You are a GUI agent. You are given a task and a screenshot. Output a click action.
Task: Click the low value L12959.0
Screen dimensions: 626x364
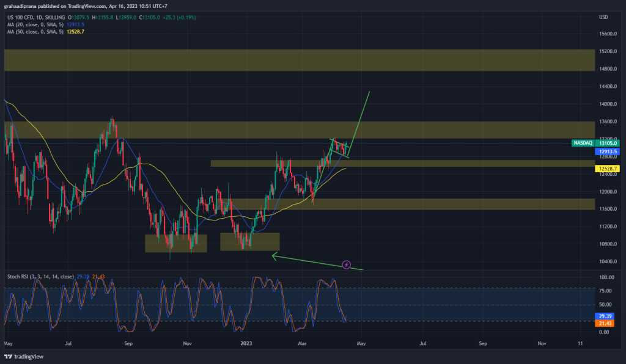[126, 18]
